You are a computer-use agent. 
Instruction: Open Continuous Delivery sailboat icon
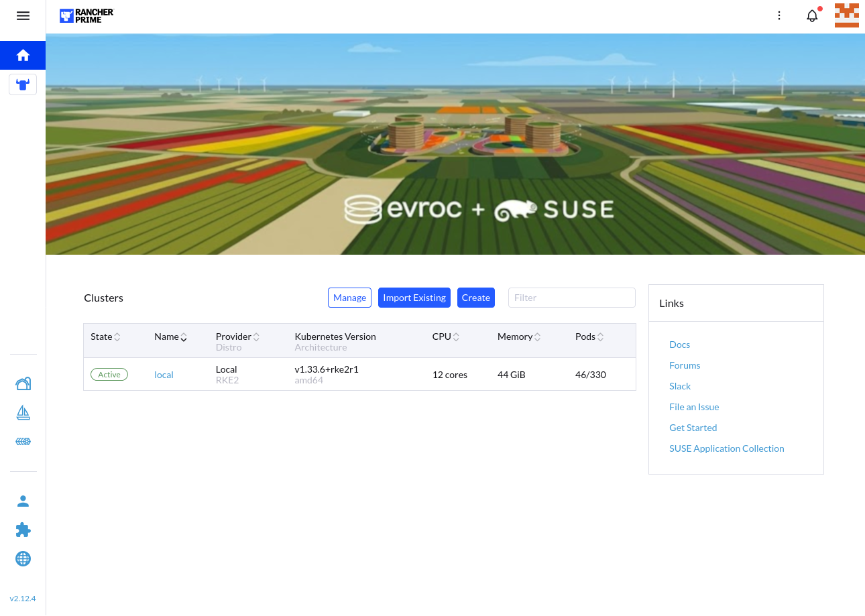point(23,413)
